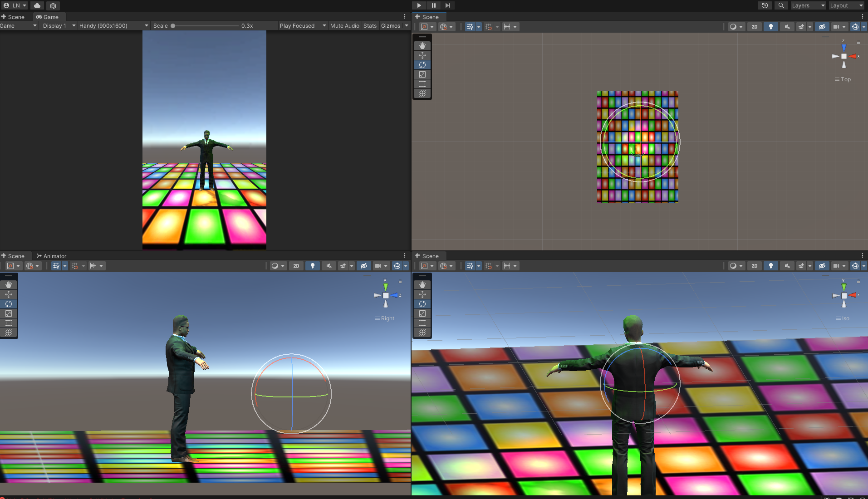Open Undo History from the top toolbar
This screenshot has height=499, width=868.
click(x=765, y=5)
